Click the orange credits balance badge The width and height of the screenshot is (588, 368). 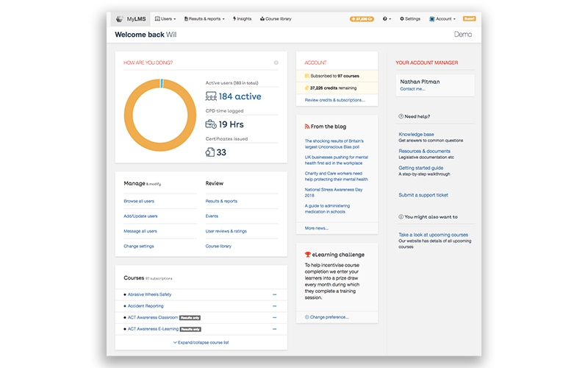click(362, 18)
